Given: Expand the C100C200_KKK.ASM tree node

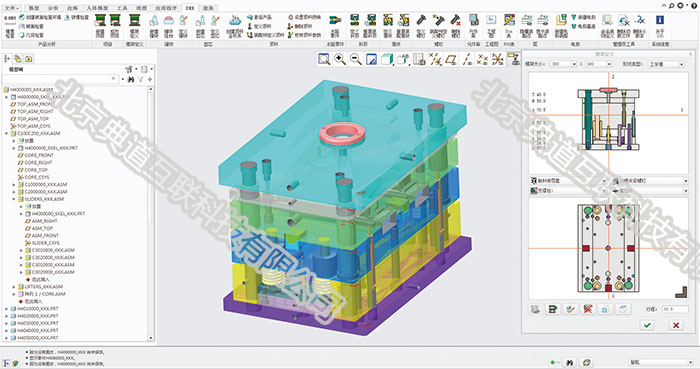Looking at the screenshot, I should pyautogui.click(x=6, y=133).
